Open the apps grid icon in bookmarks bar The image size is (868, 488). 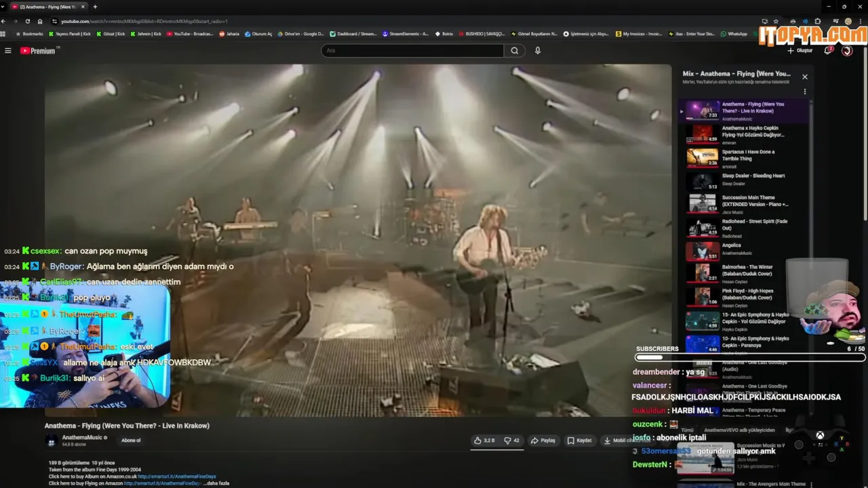(x=3, y=34)
